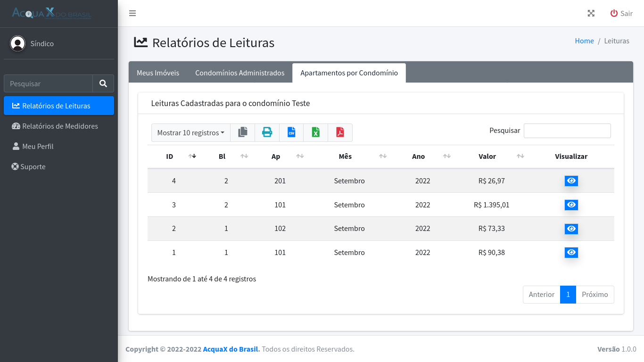Click the sidebar search magnifier button
This screenshot has width=644, height=362.
point(103,83)
